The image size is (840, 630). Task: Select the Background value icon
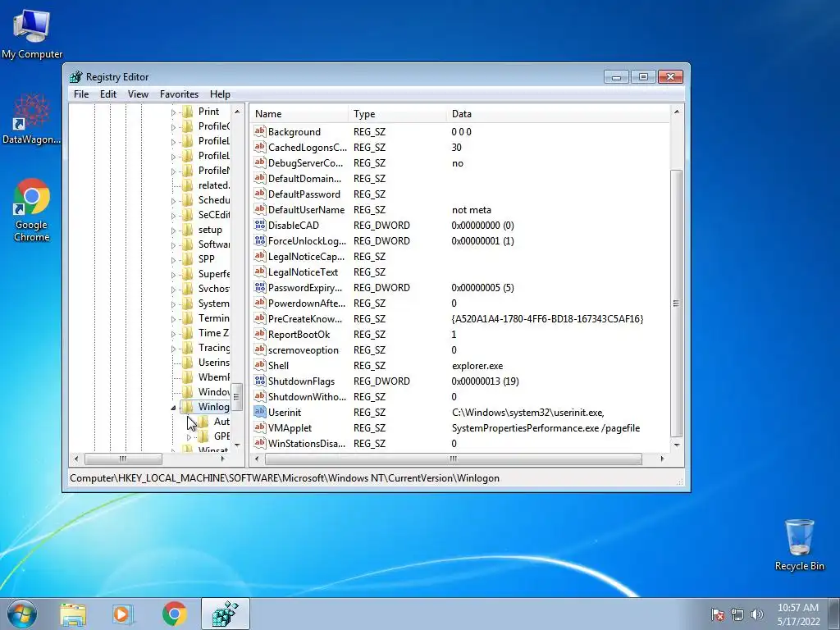click(260, 131)
